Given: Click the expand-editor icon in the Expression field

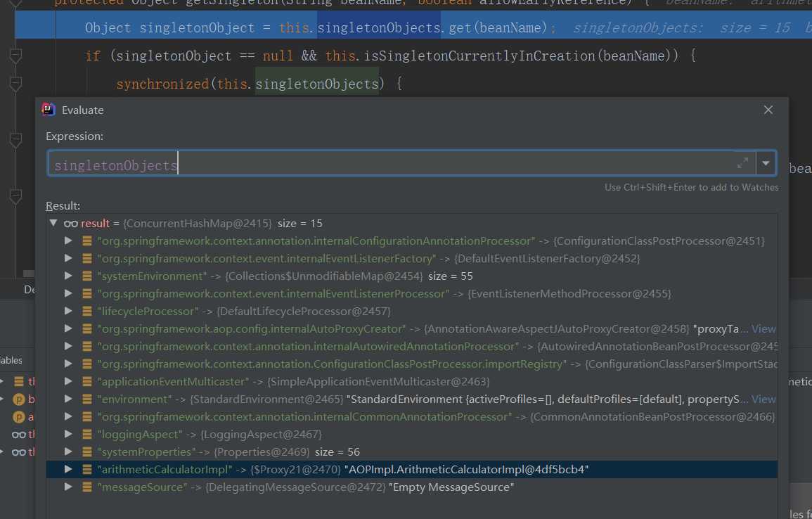Looking at the screenshot, I should point(742,163).
